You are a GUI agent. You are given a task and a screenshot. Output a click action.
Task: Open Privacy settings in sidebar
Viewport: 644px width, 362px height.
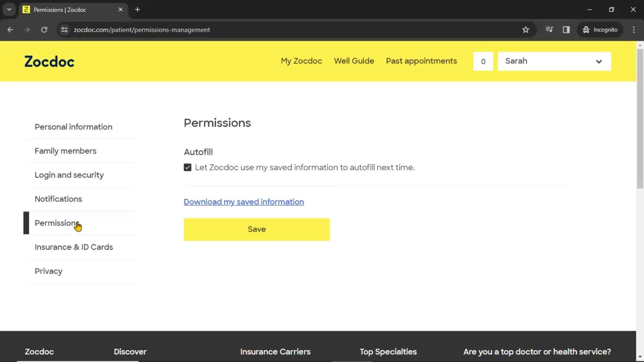pyautogui.click(x=48, y=271)
